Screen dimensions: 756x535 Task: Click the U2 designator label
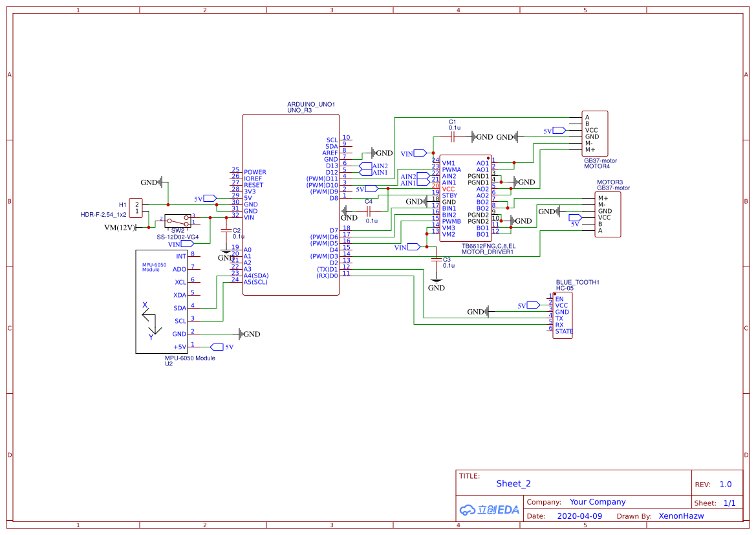pos(169,364)
